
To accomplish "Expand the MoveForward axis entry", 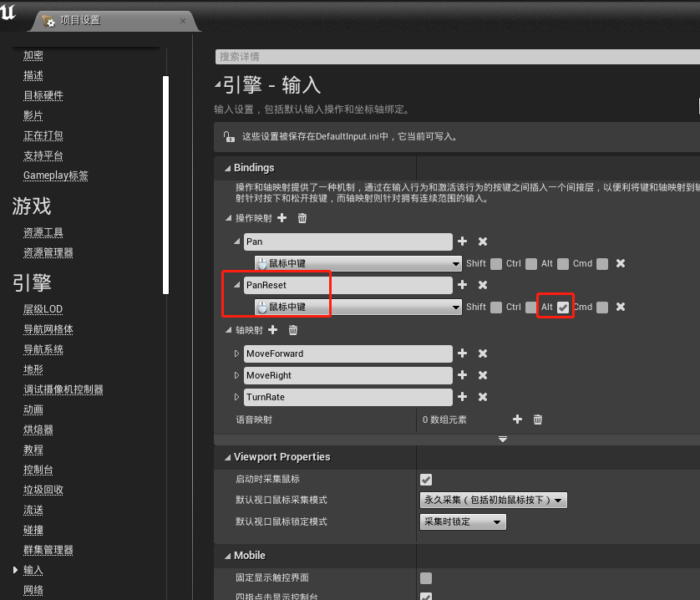I will pyautogui.click(x=237, y=353).
